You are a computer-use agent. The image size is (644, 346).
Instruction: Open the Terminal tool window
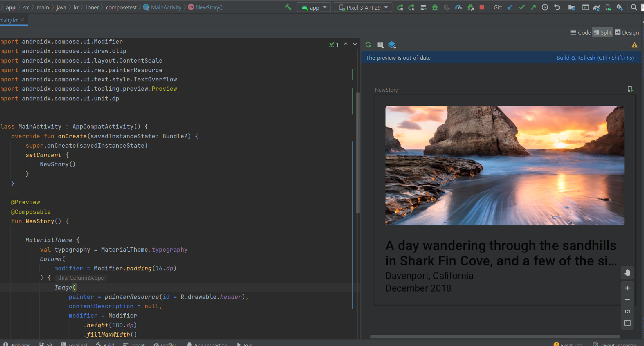click(74, 344)
